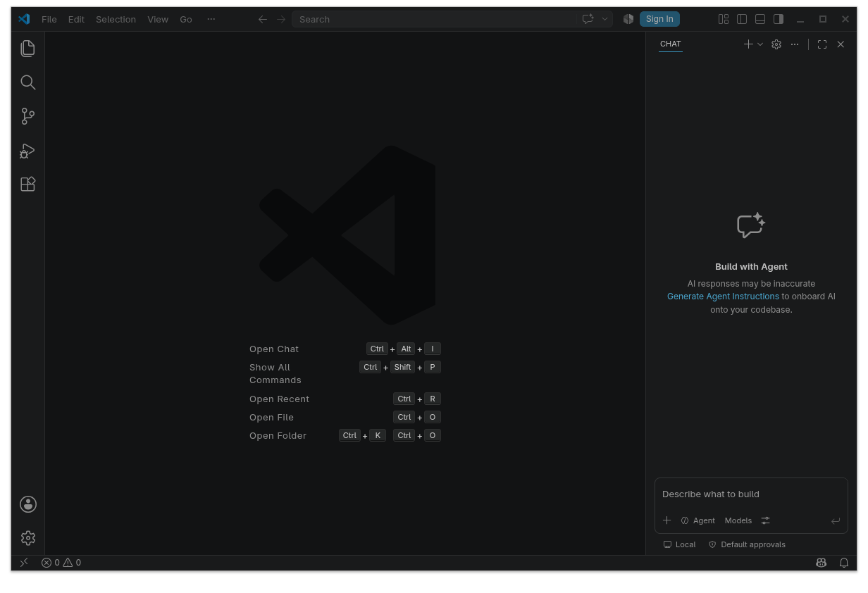Minimize the VS Code window

[x=800, y=19]
